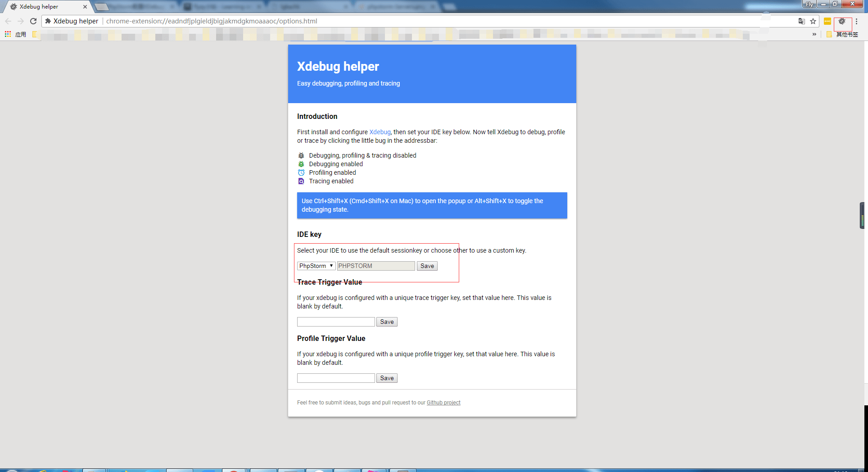Click the green debugging enabled bug icon
The width and height of the screenshot is (868, 472).
301,164
